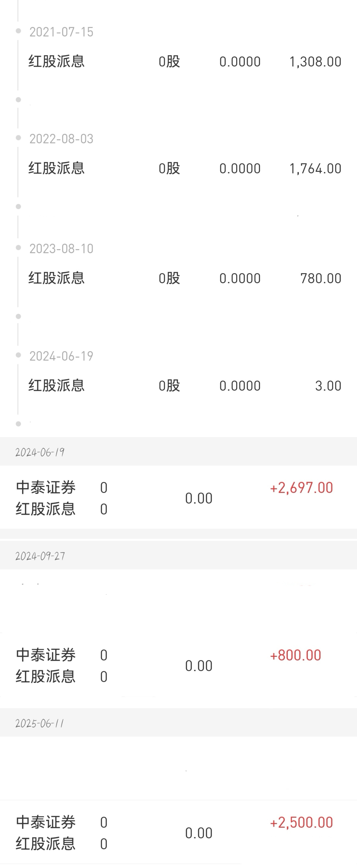This screenshot has height=868, width=357.
Task: Select the 2021-07-15 timeline date label
Action: click(x=61, y=32)
